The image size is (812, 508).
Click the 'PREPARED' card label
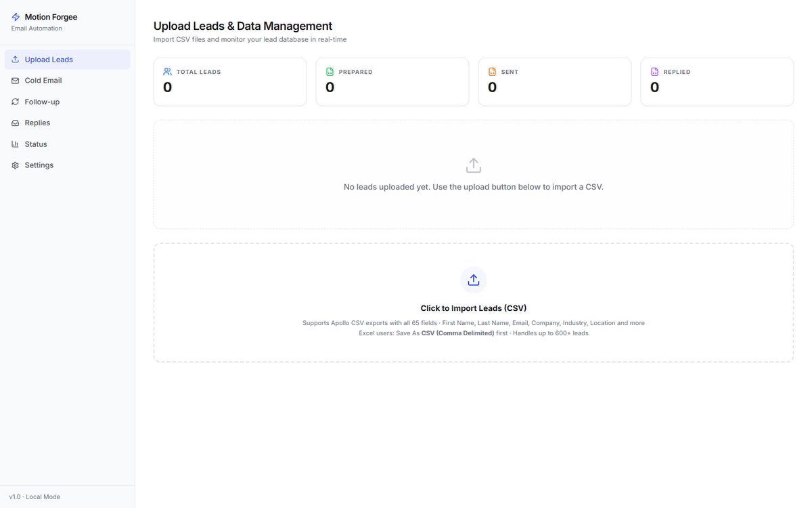[356, 72]
